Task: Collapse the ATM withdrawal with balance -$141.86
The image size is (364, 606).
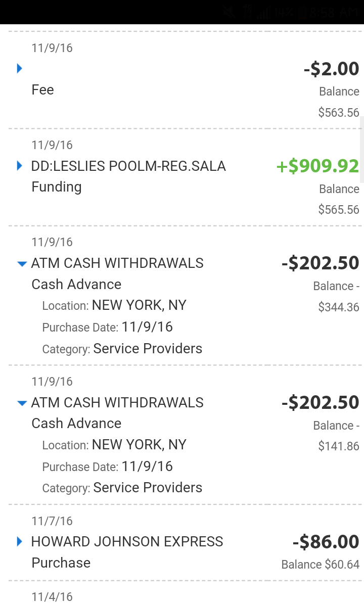Action: pos(22,403)
